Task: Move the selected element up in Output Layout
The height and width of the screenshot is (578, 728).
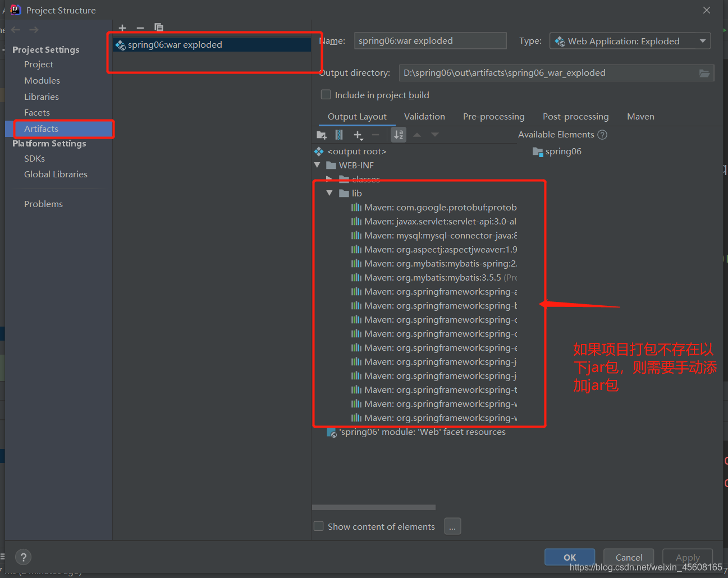Action: (417, 135)
